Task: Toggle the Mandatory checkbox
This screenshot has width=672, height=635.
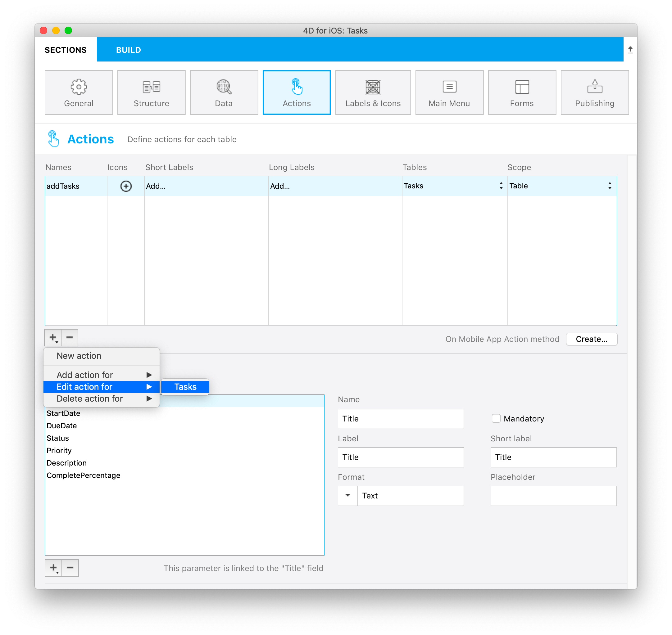Action: coord(496,418)
